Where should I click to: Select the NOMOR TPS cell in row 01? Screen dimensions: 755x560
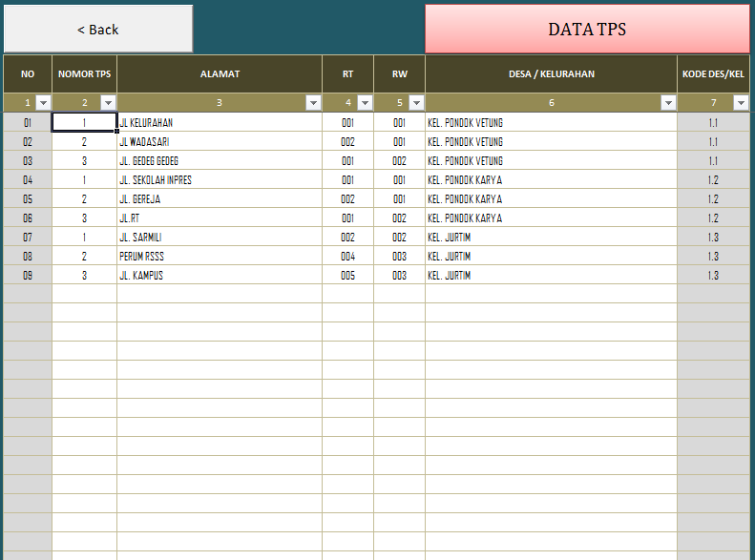point(84,123)
